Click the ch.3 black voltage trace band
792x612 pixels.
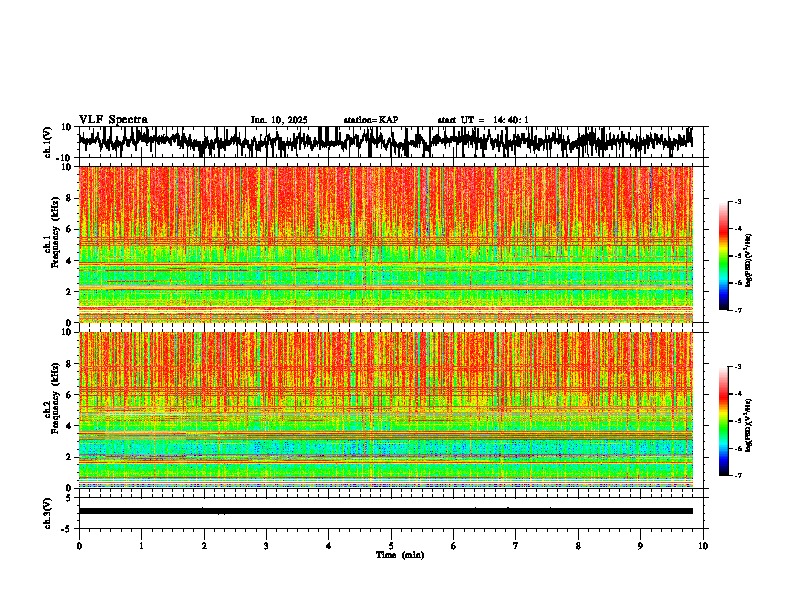coord(385,511)
